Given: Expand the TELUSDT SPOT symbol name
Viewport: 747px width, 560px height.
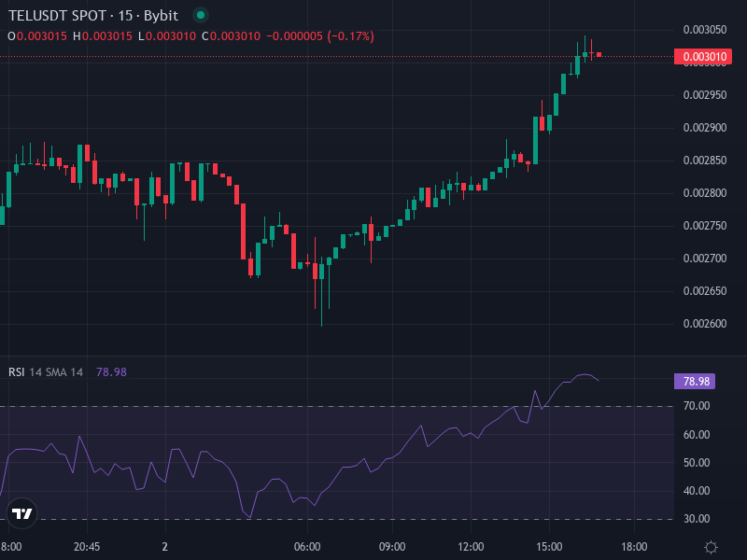Looking at the screenshot, I should coord(54,16).
